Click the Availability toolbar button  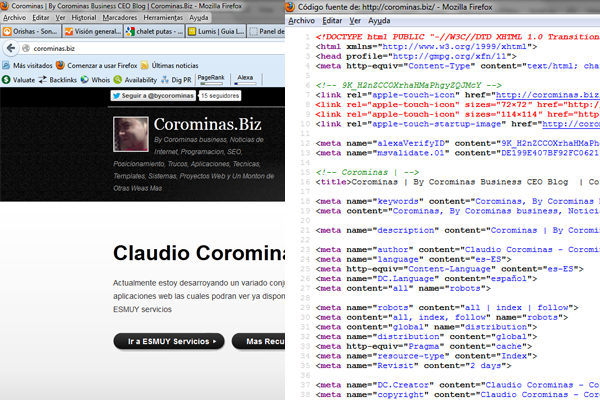pyautogui.click(x=135, y=80)
